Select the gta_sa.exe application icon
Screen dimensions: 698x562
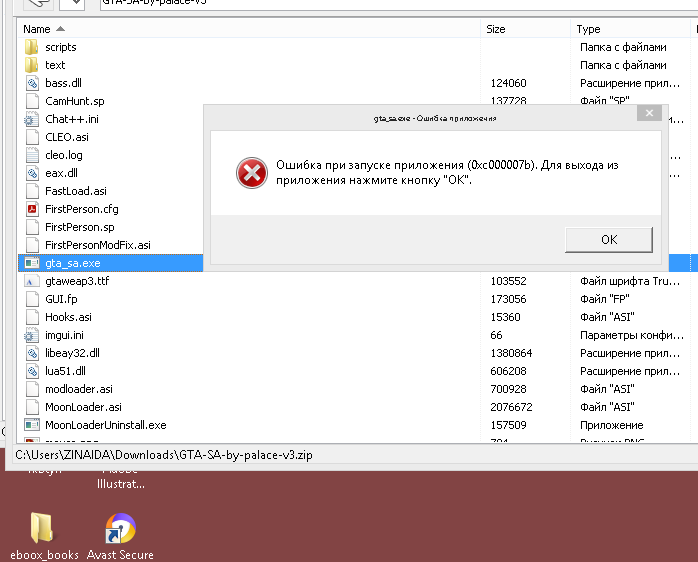click(x=31, y=263)
